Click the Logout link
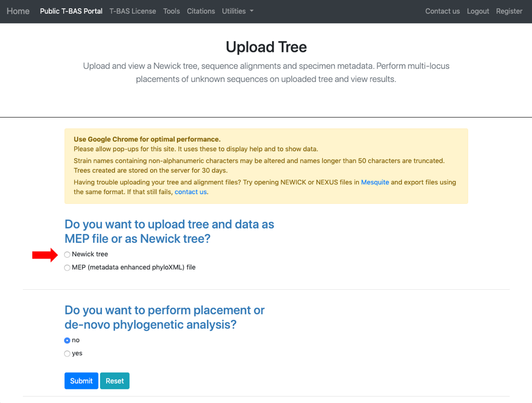Image resolution: width=532 pixels, height=403 pixels. point(478,11)
